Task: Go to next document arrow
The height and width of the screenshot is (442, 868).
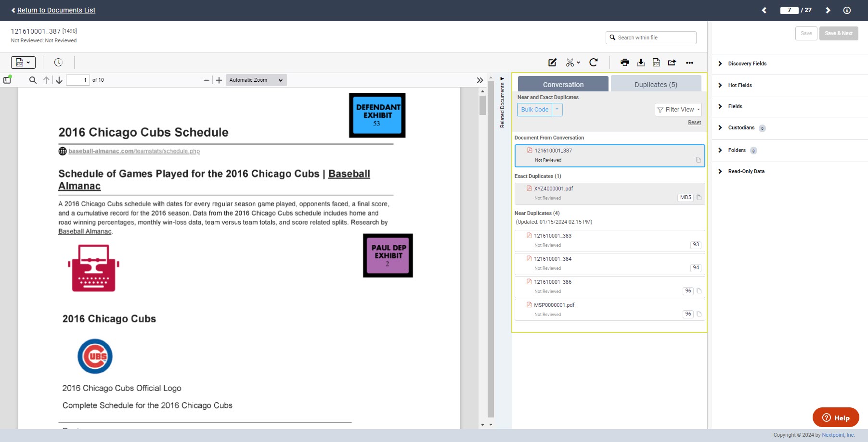Action: [828, 10]
